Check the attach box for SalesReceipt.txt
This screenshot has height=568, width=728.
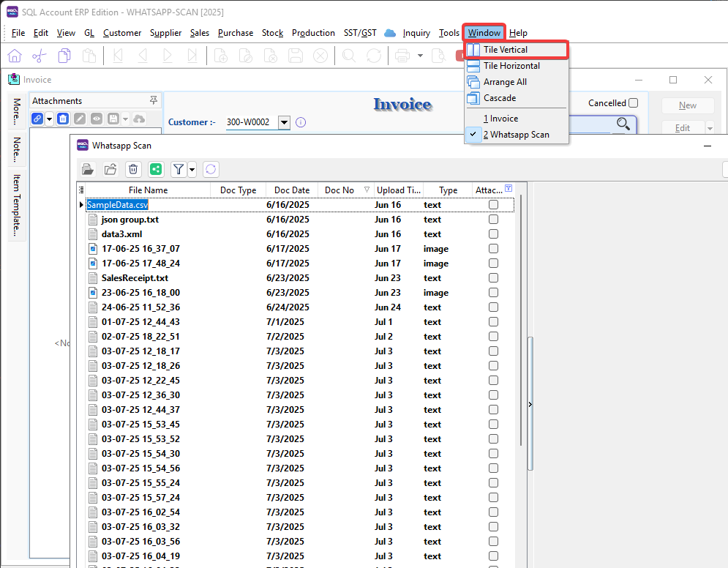493,278
